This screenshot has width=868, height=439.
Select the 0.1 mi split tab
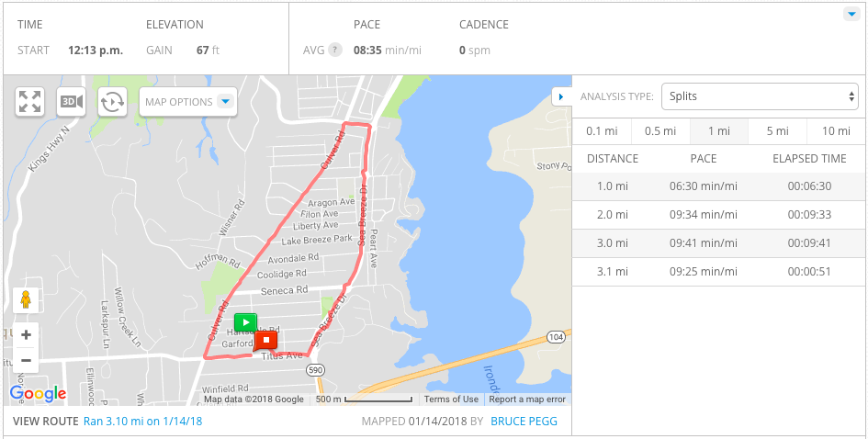tap(601, 131)
